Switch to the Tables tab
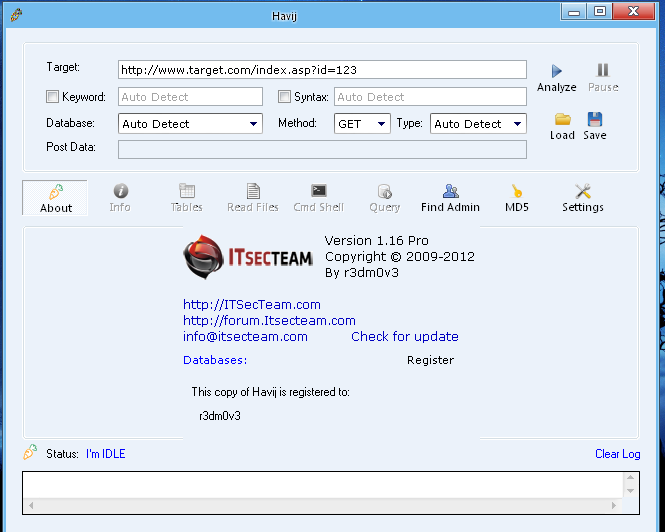This screenshot has height=532, width=665. [x=187, y=198]
